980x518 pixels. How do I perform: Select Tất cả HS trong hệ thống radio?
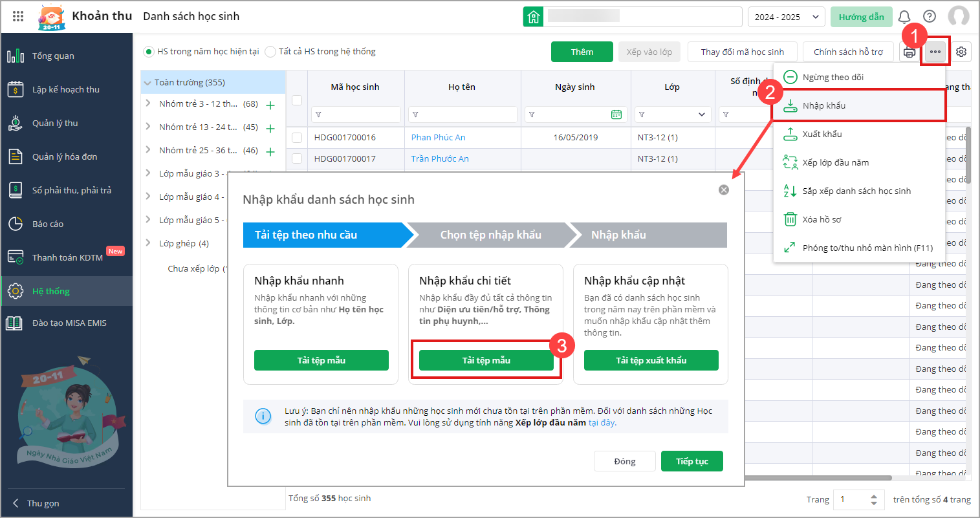270,52
